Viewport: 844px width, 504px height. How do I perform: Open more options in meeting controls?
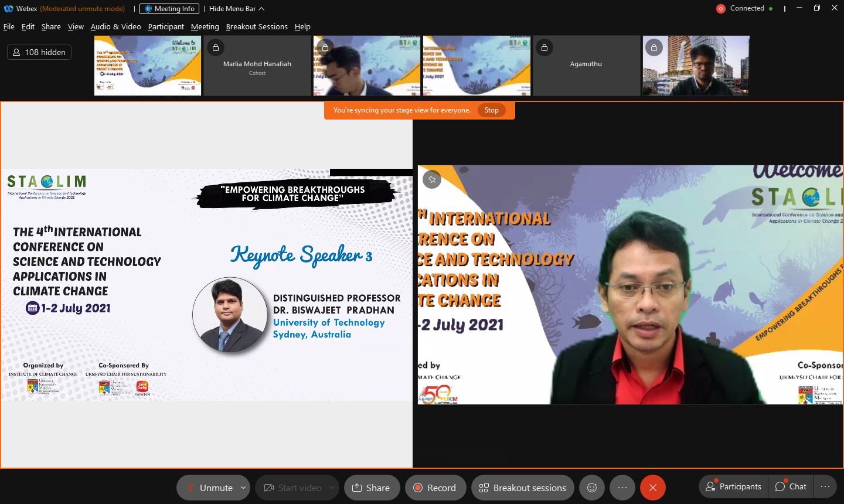click(622, 488)
